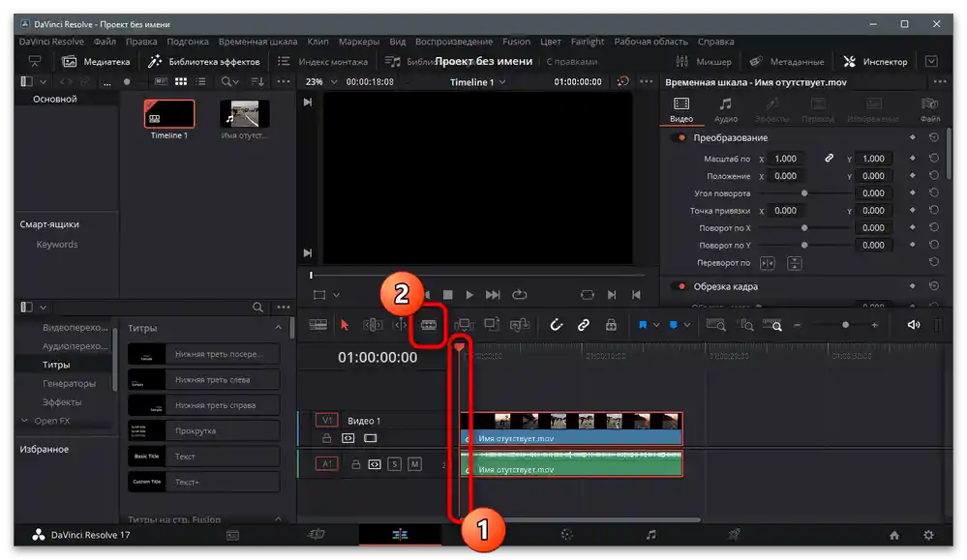Viewport: 967px width, 560px height.
Task: Select the Timeline 1 thumbnail in media pool
Action: [169, 114]
